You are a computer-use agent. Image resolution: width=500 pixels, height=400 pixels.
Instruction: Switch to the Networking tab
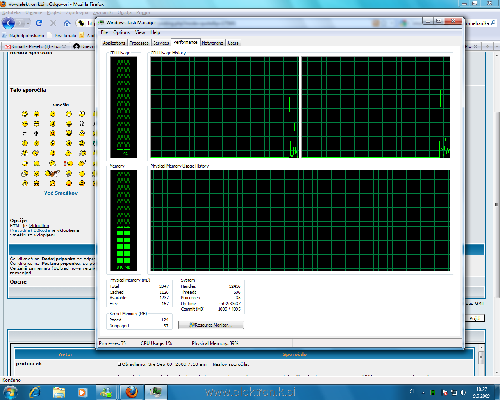(212, 43)
